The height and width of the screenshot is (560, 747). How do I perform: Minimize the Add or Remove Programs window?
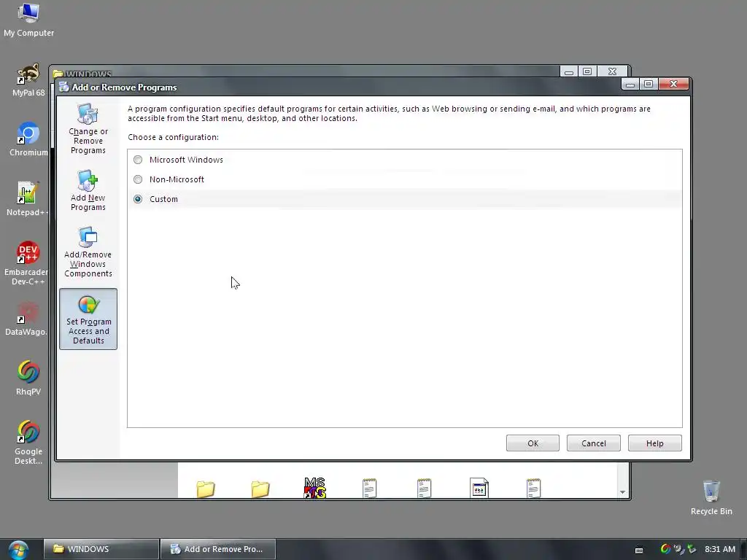click(x=630, y=85)
